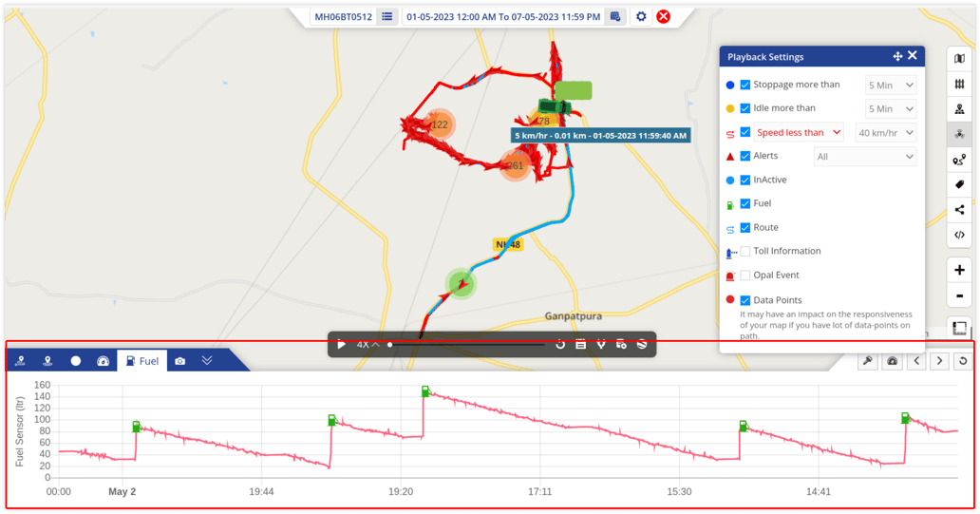
Task: Click the embed code icon in sidebar
Action: (x=959, y=235)
